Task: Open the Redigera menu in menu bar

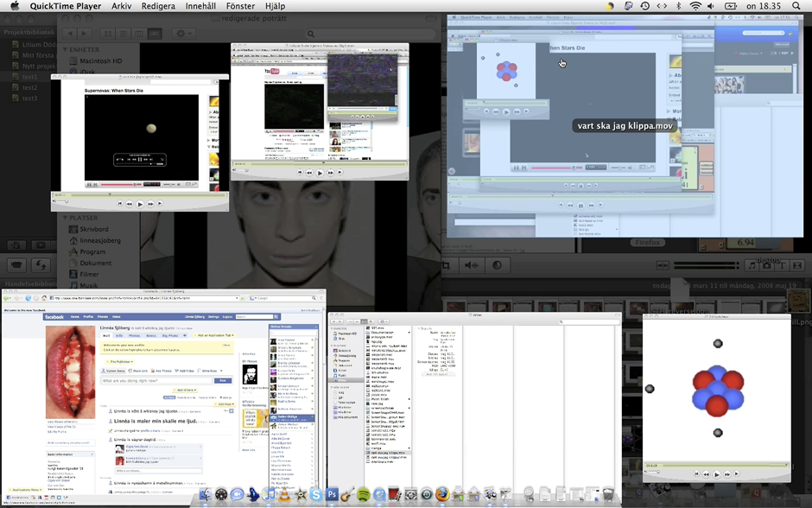Action: click(x=158, y=6)
